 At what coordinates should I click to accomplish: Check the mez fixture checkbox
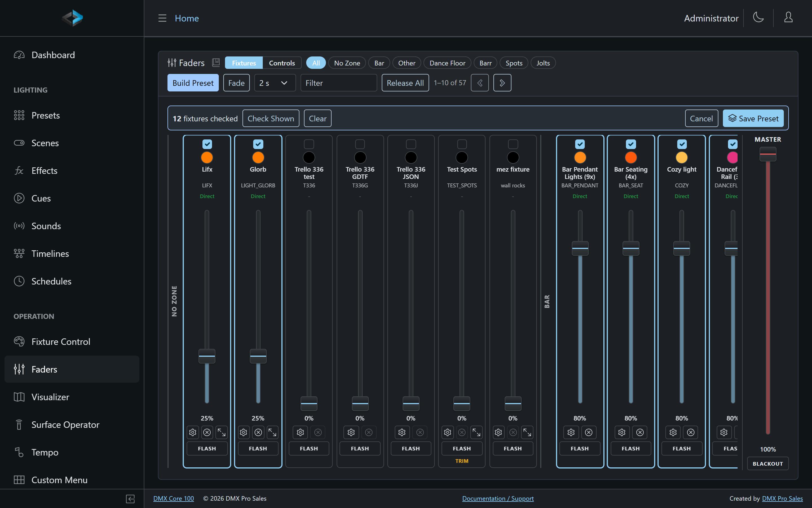pos(513,144)
